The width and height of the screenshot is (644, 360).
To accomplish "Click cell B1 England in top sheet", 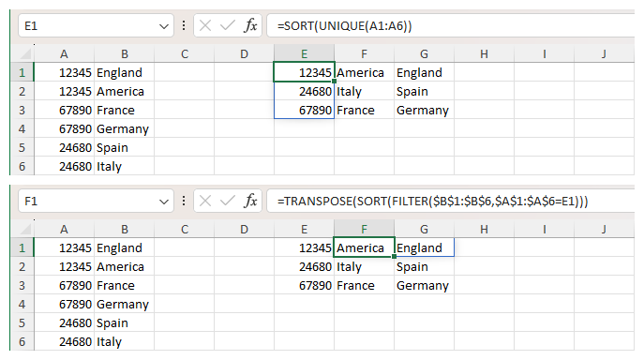I will tap(125, 72).
